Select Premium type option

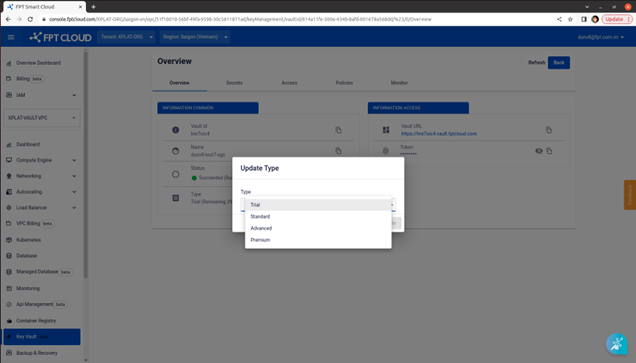pos(318,240)
